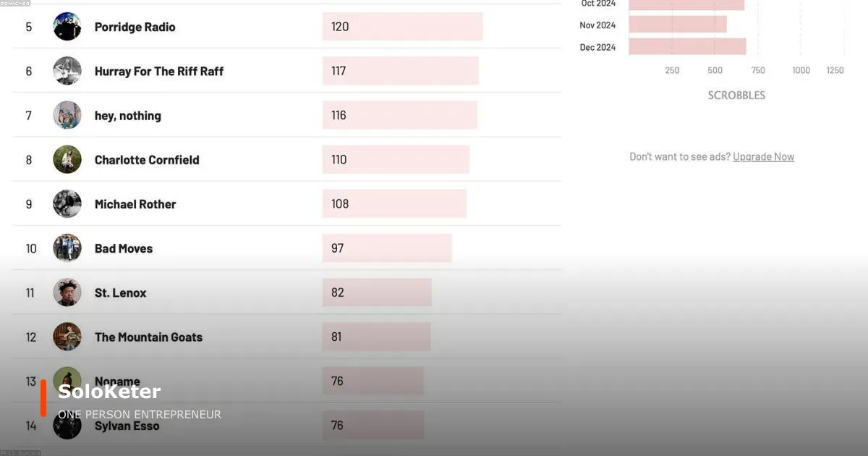This screenshot has width=868, height=456.
Task: Select the Nov 2024 chart bar
Action: pos(678,25)
